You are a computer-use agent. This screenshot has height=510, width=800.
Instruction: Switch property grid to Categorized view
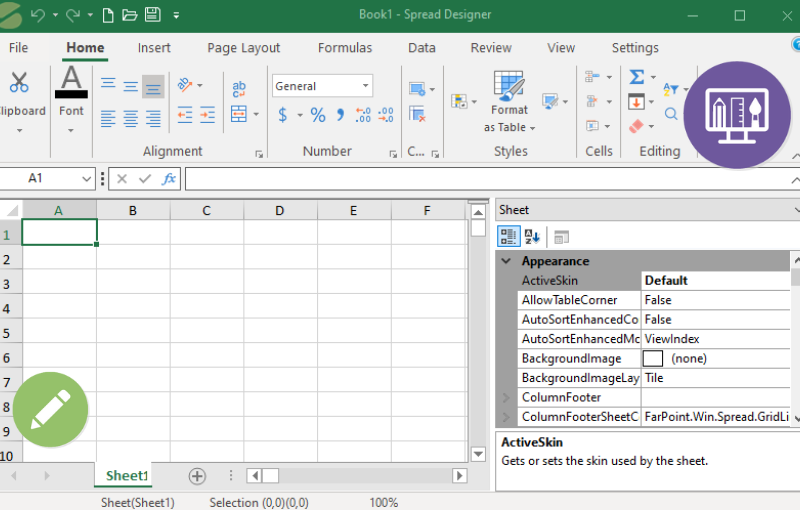coord(509,237)
